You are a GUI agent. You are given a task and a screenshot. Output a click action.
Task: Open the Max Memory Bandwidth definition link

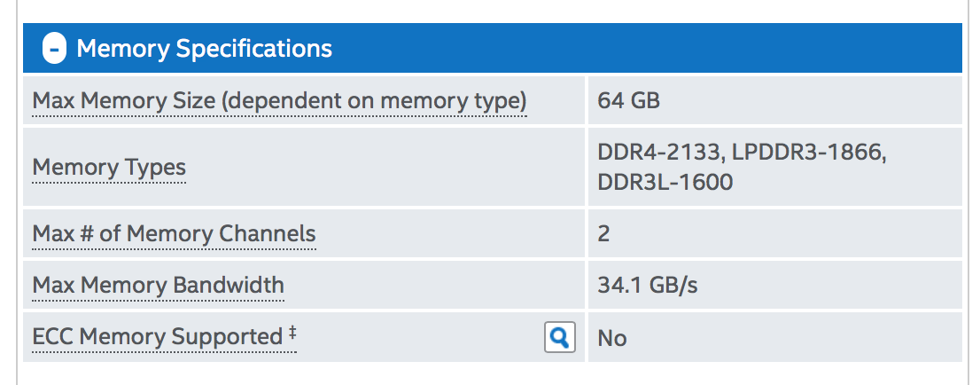[158, 286]
